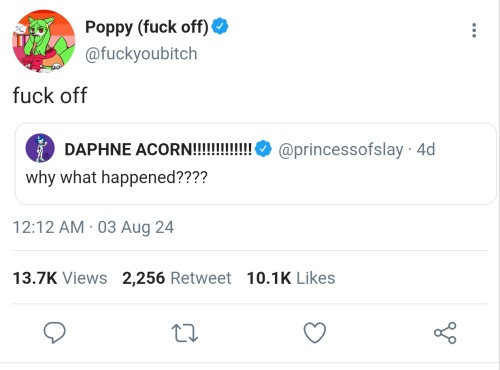The width and height of the screenshot is (500, 370).
Task: Open Daphne Acorn's small avatar
Action: (40, 148)
